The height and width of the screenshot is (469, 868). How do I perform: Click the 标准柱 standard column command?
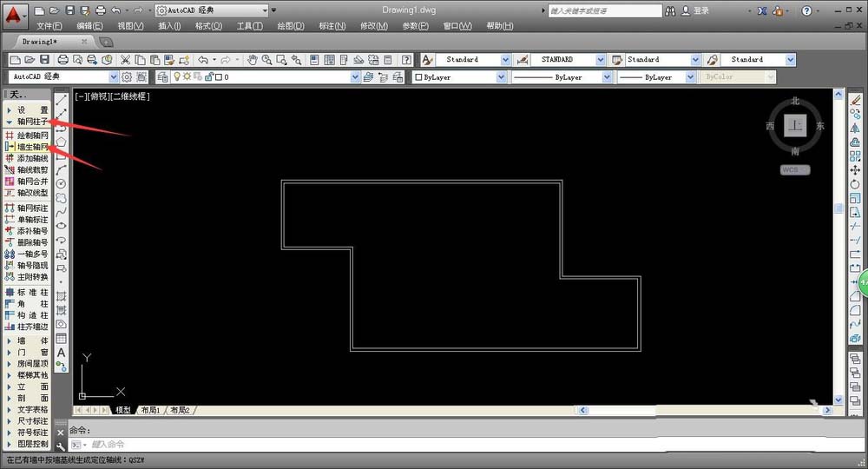coord(27,293)
